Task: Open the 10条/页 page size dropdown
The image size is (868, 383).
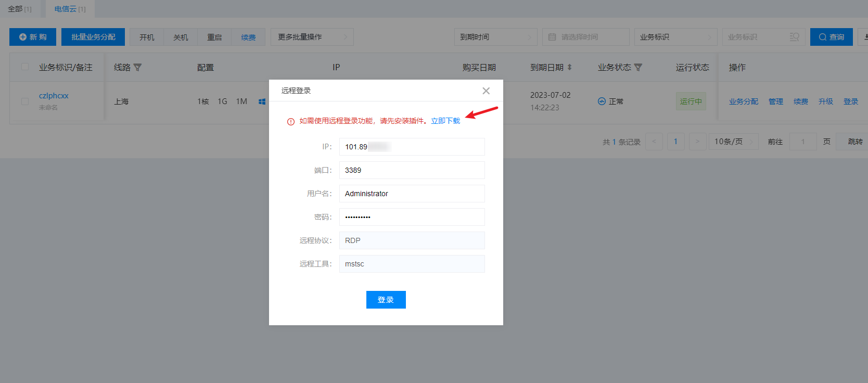Action: 733,142
